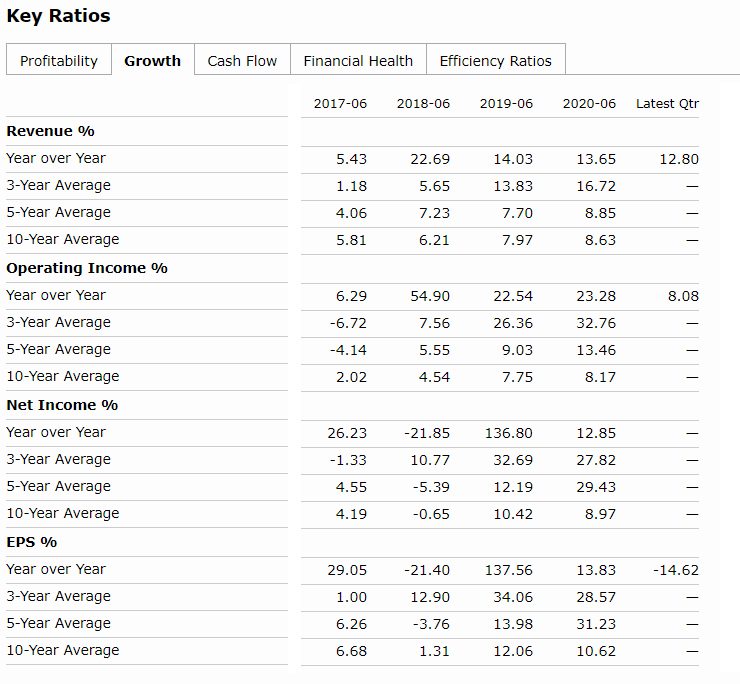Click the 2020-06 column header

589,104
